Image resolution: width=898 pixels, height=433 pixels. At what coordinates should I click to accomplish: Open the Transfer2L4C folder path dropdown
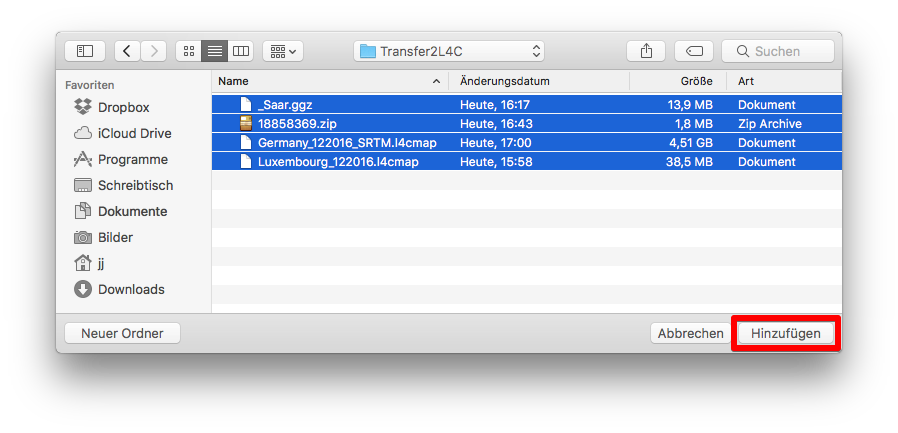tap(449, 51)
